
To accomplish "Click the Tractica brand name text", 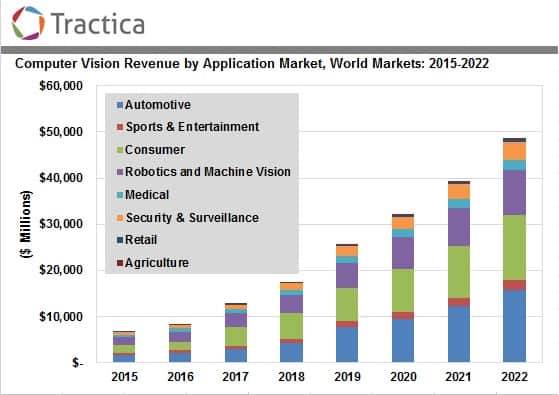I will coord(98,24).
